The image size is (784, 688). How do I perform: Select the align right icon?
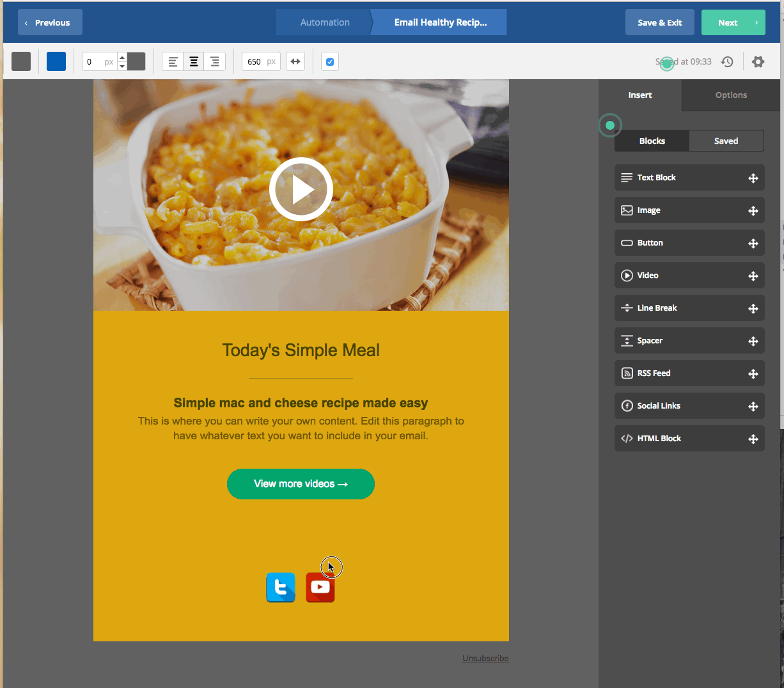coord(215,62)
